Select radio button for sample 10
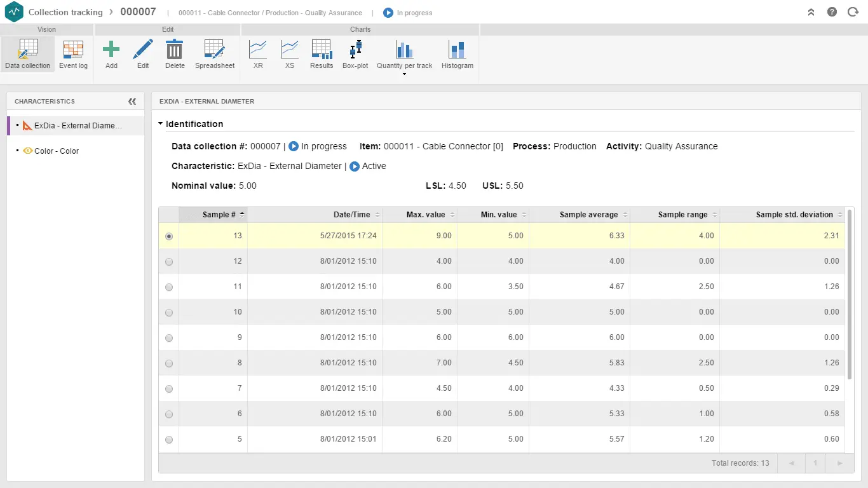This screenshot has width=868, height=488. click(169, 313)
